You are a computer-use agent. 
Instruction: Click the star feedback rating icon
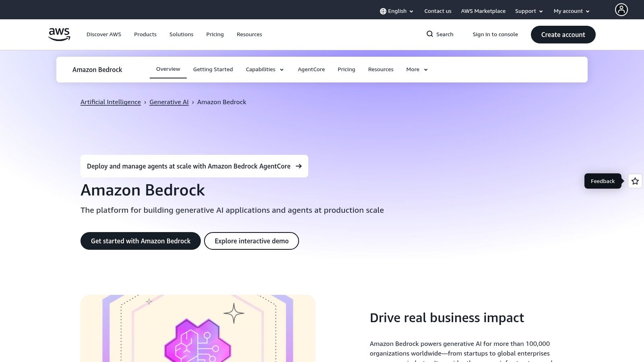tap(635, 181)
